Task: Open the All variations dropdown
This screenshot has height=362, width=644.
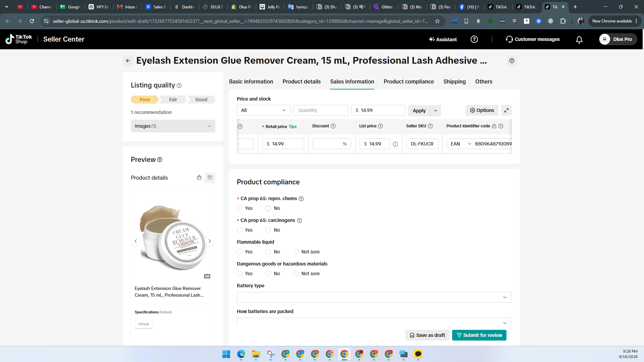Action: (x=264, y=110)
